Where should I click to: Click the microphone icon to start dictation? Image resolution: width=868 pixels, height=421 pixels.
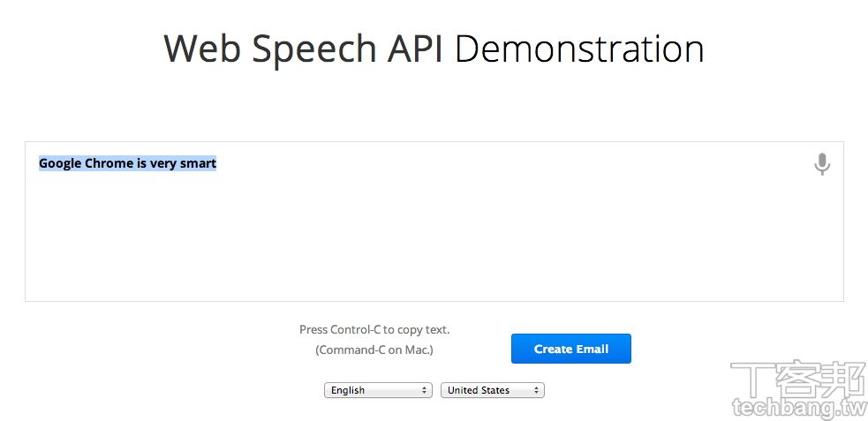(x=822, y=164)
